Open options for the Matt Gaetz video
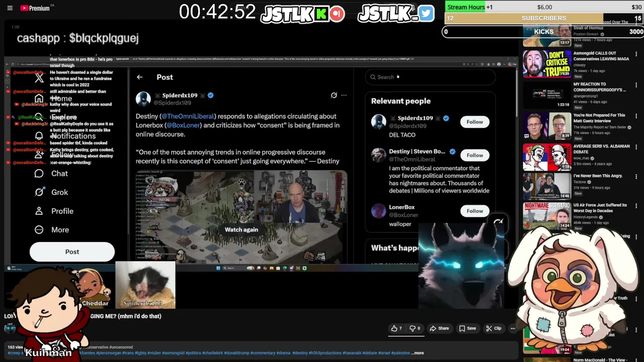This screenshot has width=644, height=362. (636, 116)
